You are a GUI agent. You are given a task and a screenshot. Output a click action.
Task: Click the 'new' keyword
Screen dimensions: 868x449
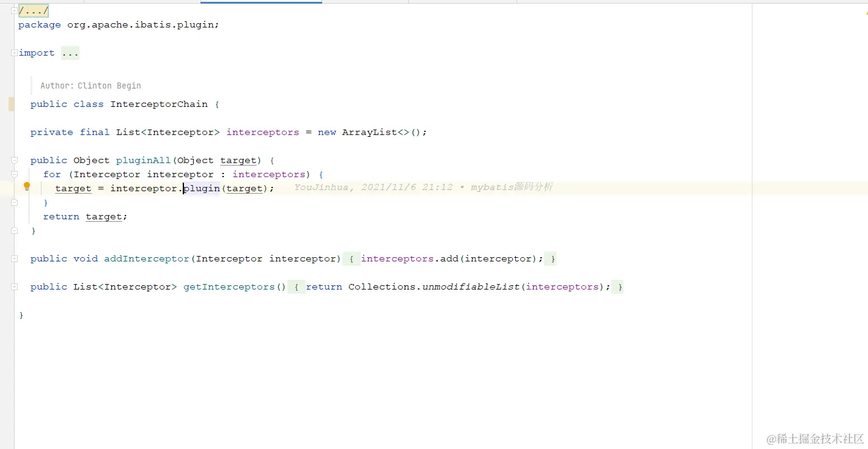coord(327,133)
